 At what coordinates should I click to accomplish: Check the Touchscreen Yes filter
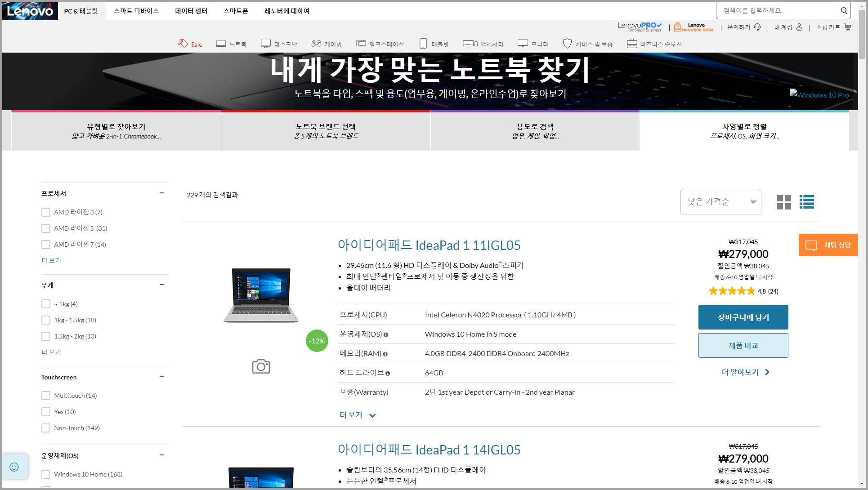(x=46, y=412)
